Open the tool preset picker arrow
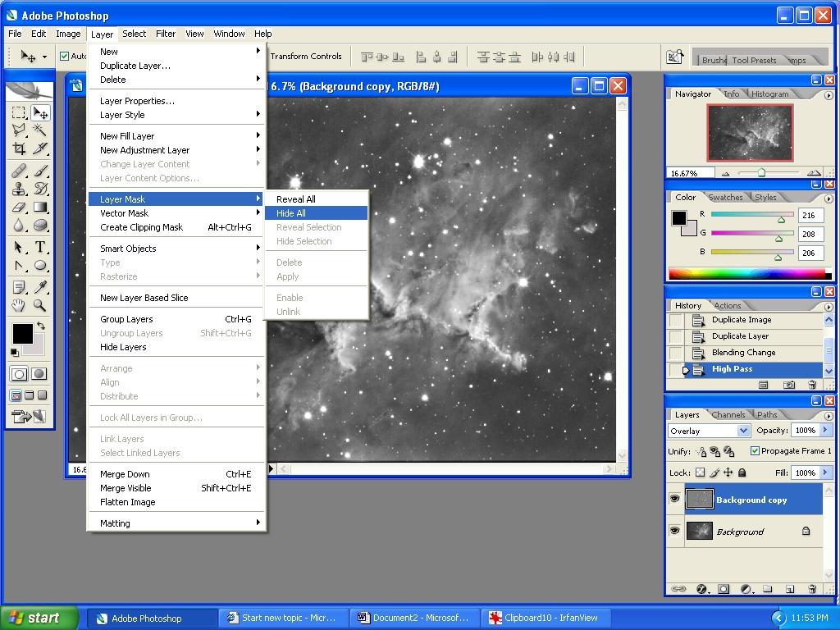840x630 pixels. (44, 57)
